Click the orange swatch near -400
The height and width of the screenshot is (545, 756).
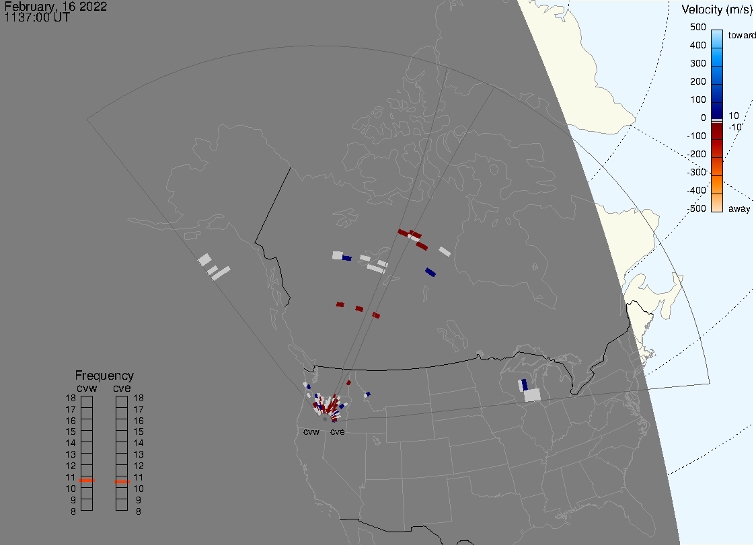coord(717,185)
